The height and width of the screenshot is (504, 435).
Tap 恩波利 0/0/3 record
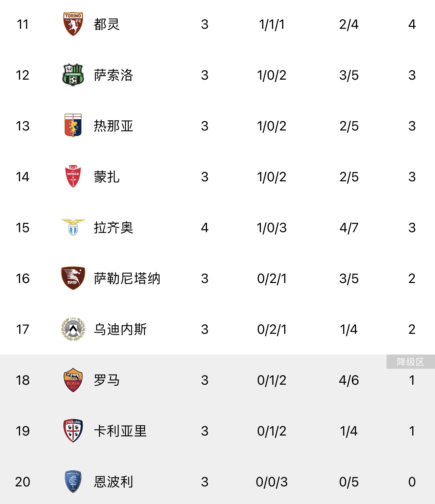(272, 482)
